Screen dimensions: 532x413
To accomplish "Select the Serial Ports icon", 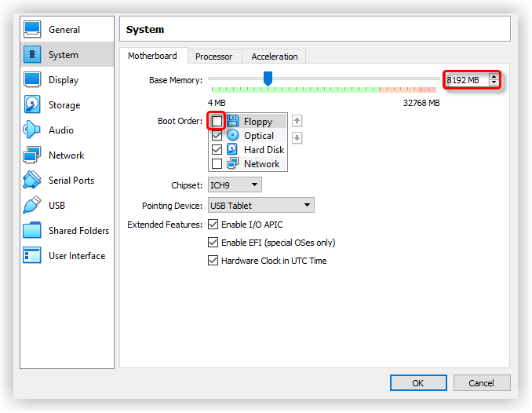I will (x=32, y=181).
